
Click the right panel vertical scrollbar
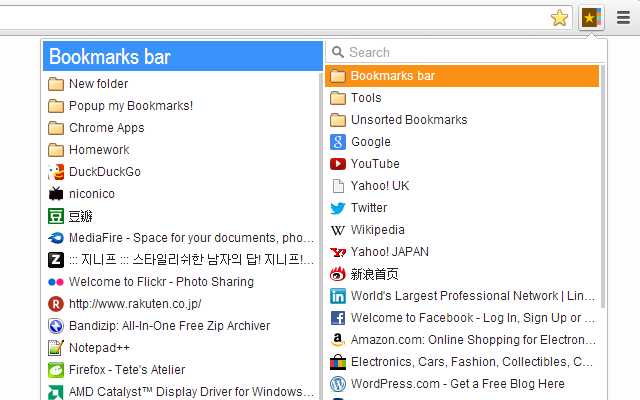pyautogui.click(x=603, y=186)
